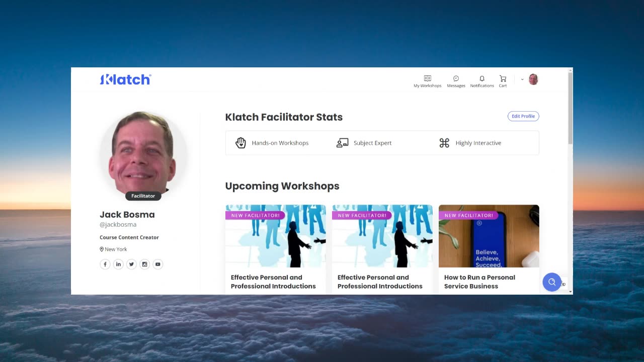Click the Jack Bosma name heading

(127, 214)
